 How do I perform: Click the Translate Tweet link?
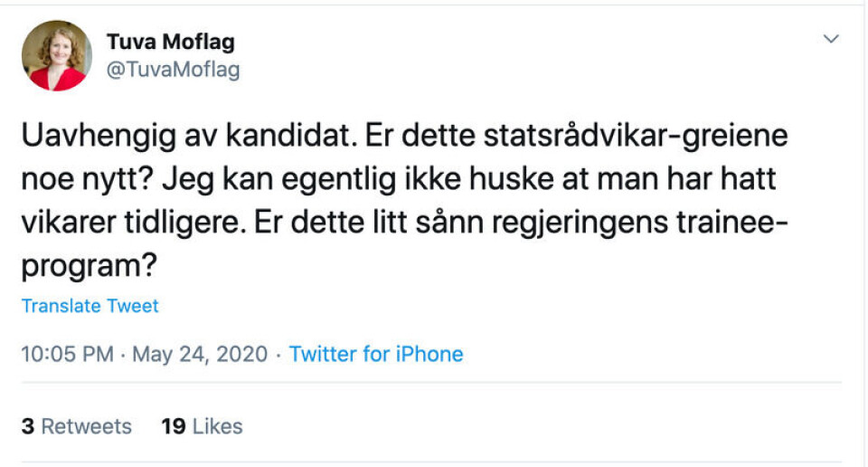[x=90, y=306]
